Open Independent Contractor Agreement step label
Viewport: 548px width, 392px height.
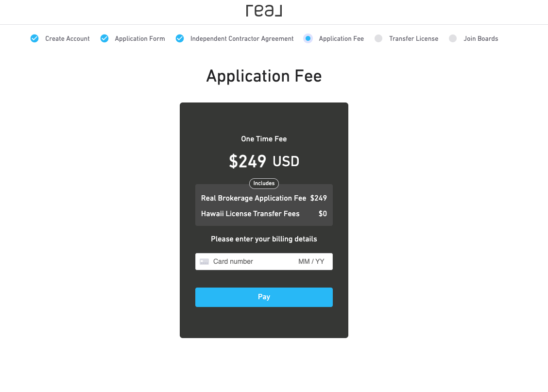tap(242, 38)
